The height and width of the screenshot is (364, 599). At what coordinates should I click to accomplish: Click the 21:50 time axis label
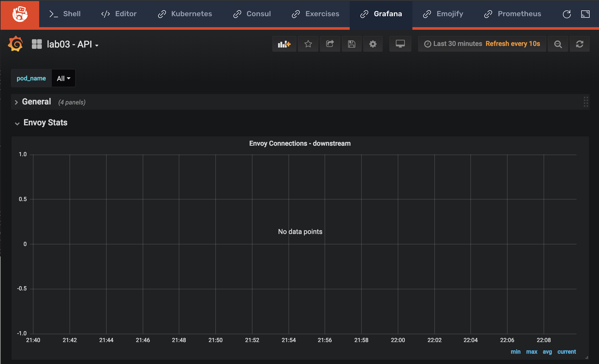(x=215, y=340)
